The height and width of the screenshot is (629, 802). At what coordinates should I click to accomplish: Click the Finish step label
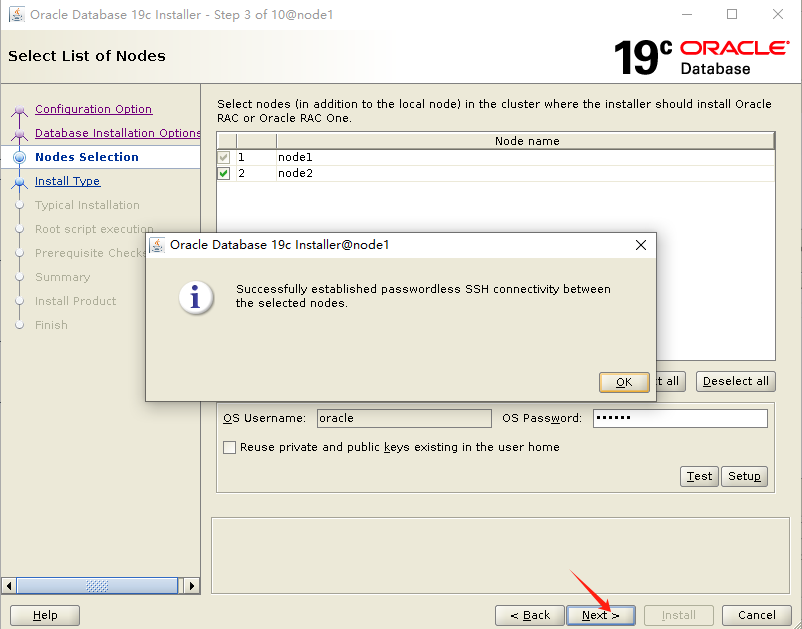coord(51,325)
